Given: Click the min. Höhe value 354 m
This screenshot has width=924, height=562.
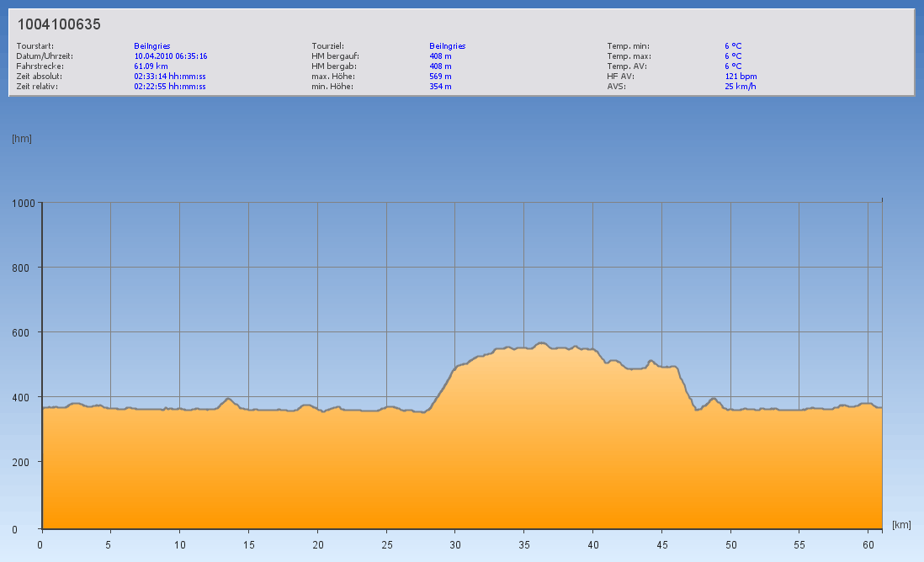Looking at the screenshot, I should 441,87.
